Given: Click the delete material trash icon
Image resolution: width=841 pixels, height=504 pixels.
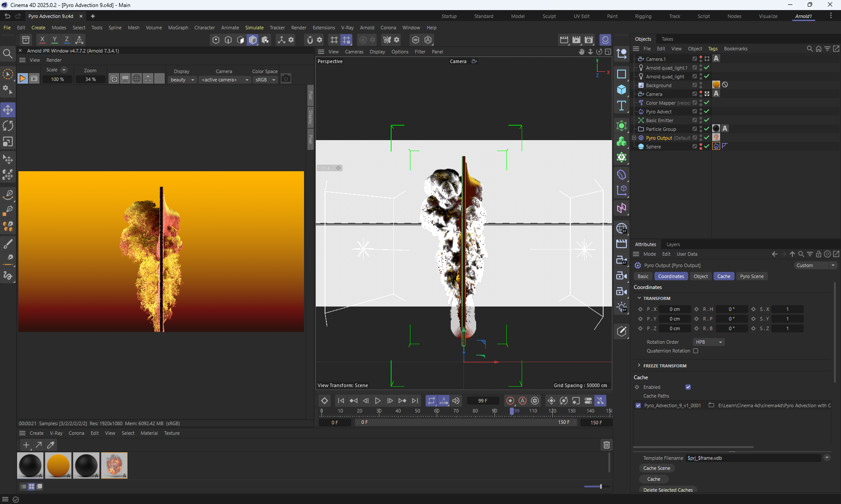Looking at the screenshot, I should click(606, 445).
